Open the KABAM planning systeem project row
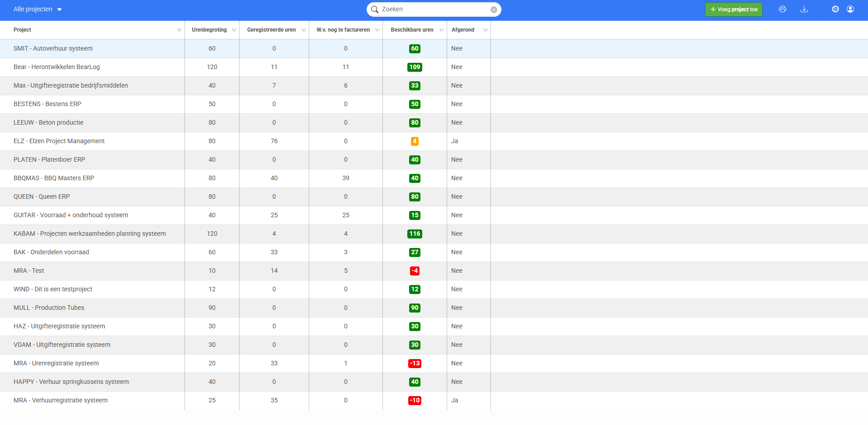Viewport: 868px width, 425px height. 90,234
